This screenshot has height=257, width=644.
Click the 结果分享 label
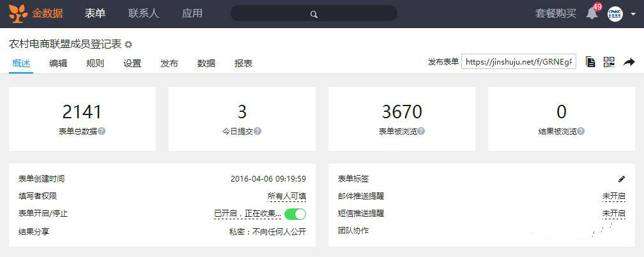[34, 231]
